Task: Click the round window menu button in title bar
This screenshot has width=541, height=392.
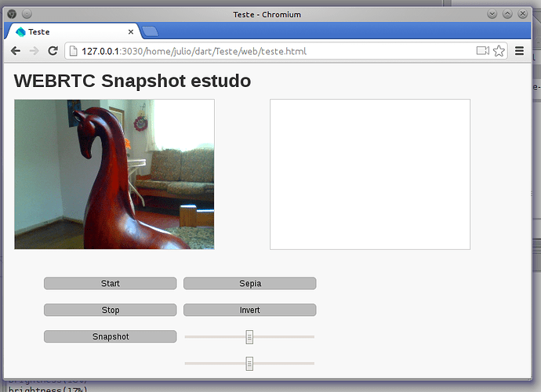Action: pos(27,14)
